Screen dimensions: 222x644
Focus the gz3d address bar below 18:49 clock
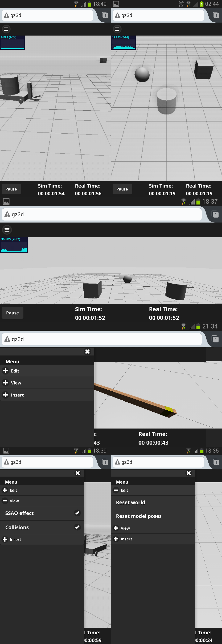pyautogui.click(x=50, y=15)
